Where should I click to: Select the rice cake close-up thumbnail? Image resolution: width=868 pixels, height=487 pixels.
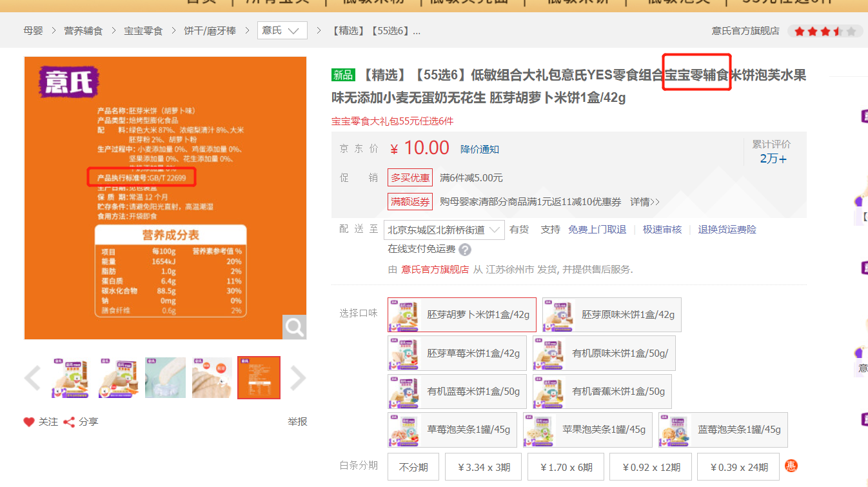coord(212,377)
